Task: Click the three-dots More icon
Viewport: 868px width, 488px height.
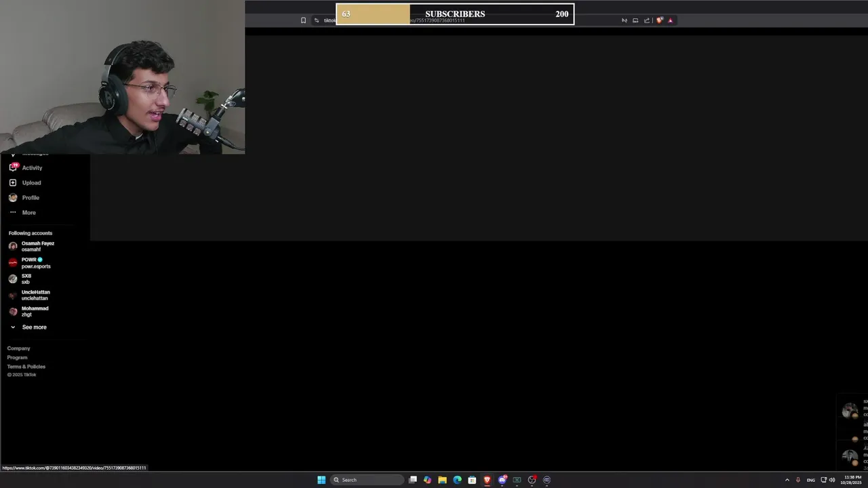Action: (x=13, y=212)
